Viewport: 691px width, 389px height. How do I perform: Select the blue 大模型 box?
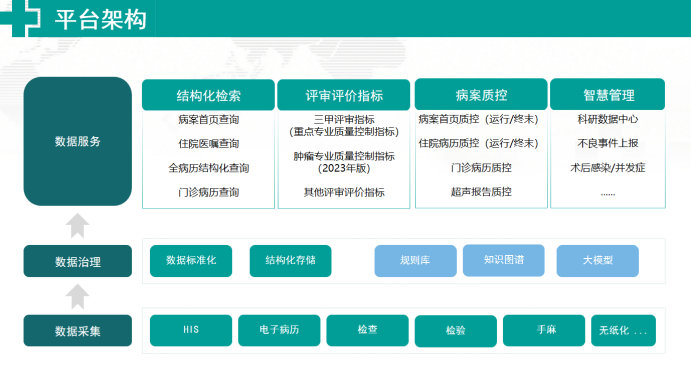click(598, 261)
